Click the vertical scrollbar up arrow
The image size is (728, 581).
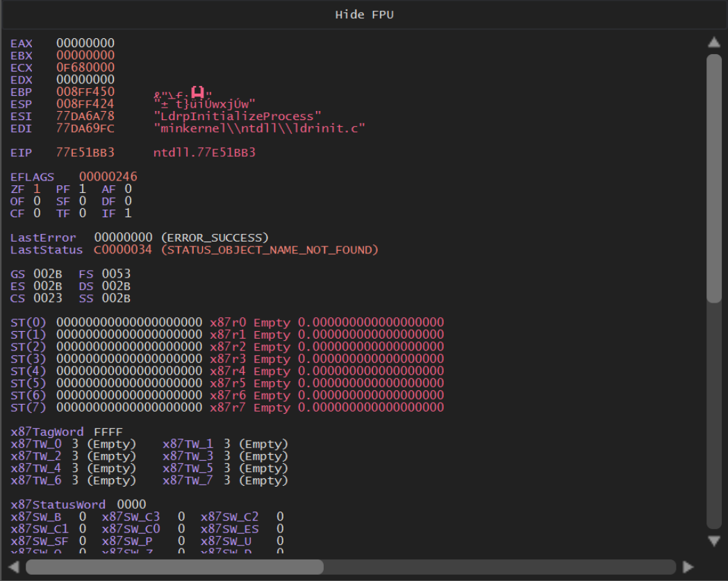click(714, 42)
